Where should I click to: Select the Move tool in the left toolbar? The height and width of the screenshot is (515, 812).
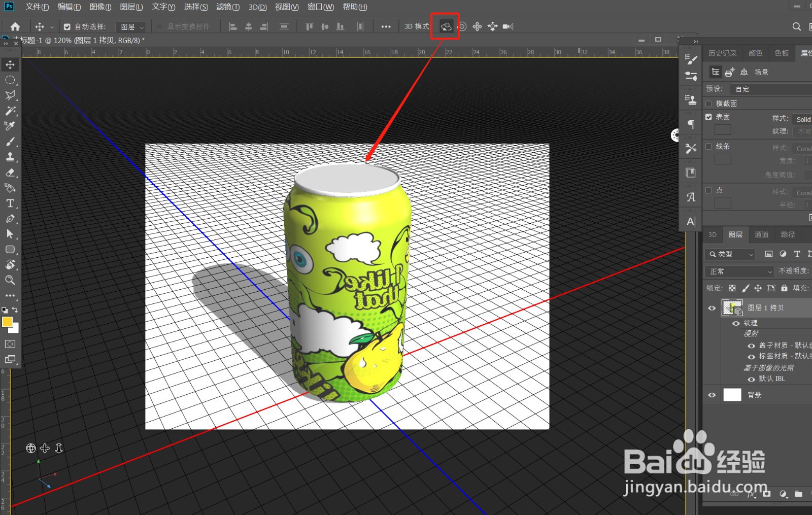pyautogui.click(x=10, y=64)
